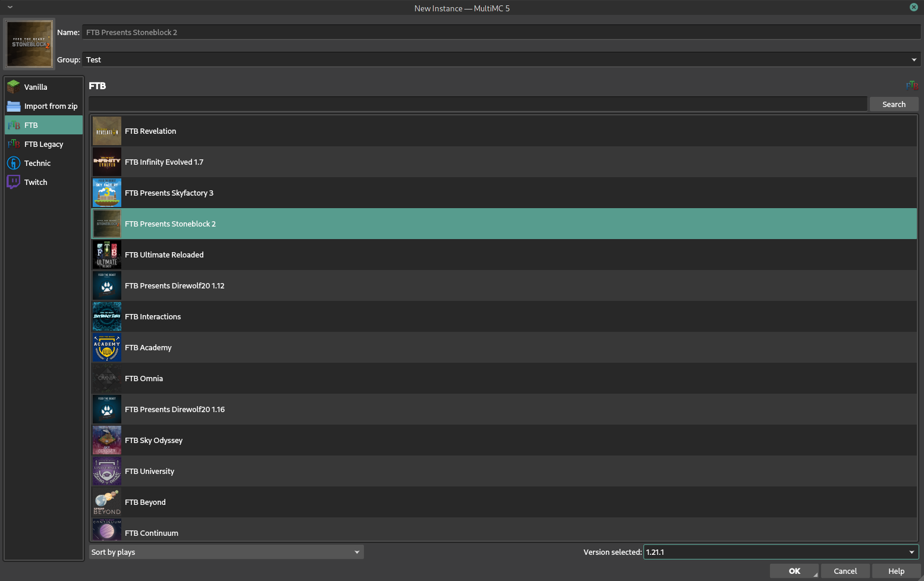Switch to the Twitch page
Screen dimensions: 924x581
pyautogui.click(x=44, y=182)
